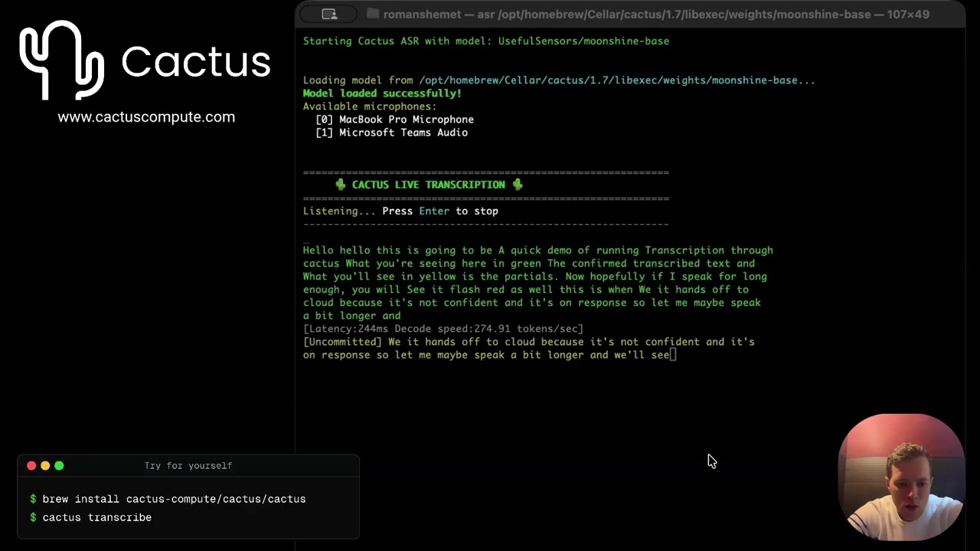Viewport: 980px width, 551px height.
Task: Click the 'cloud because it's not confident' green line
Action: pos(532,302)
